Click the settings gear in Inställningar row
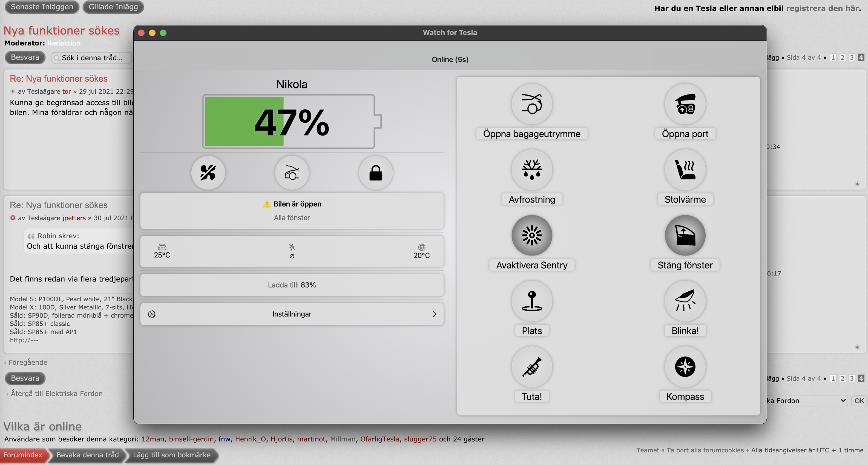The width and height of the screenshot is (868, 465). point(152,314)
